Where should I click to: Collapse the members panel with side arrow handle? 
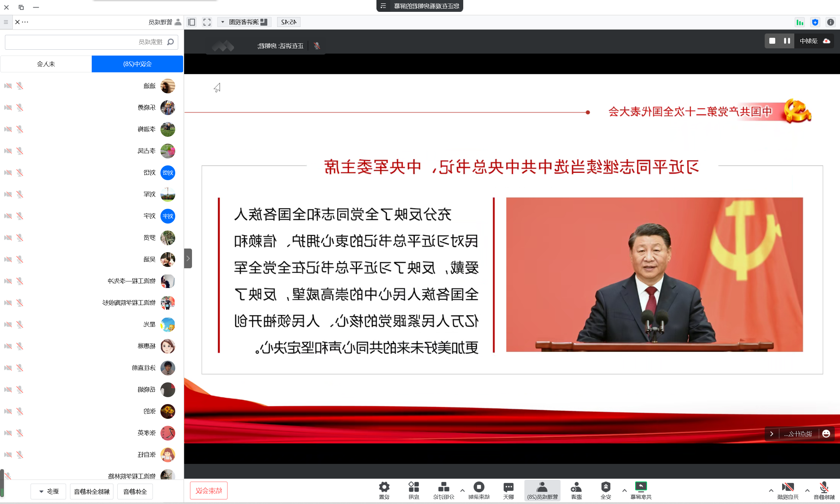coord(188,258)
